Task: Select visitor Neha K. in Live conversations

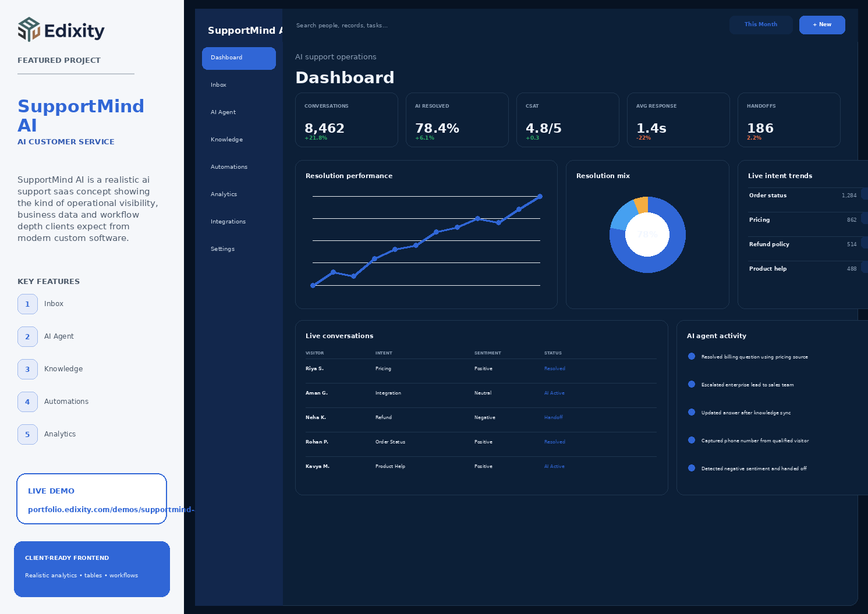Action: (316, 417)
